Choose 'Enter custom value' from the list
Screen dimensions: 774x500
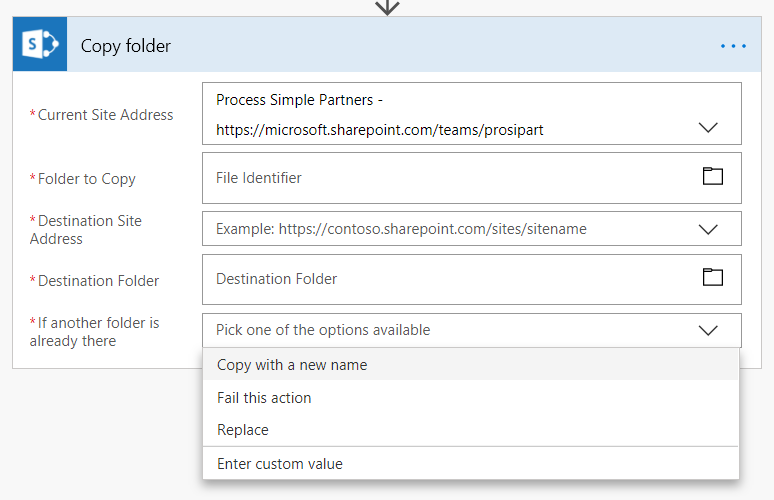pyautogui.click(x=280, y=463)
